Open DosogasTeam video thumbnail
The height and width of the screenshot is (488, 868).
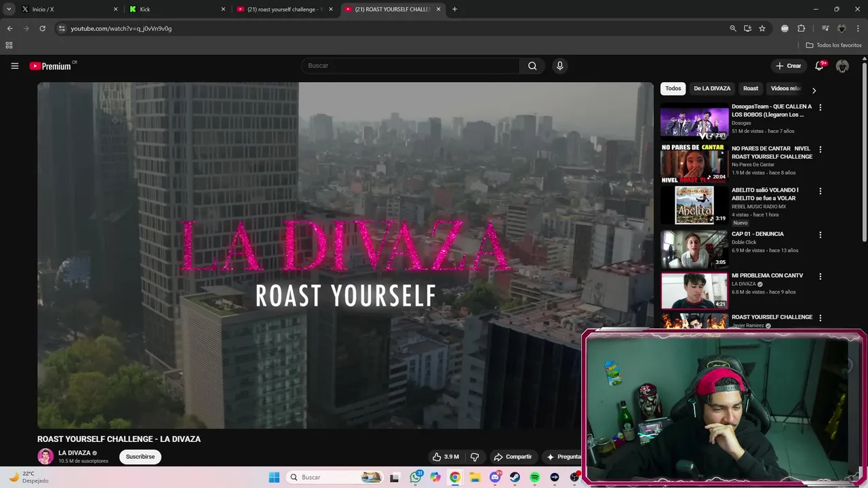(x=694, y=121)
